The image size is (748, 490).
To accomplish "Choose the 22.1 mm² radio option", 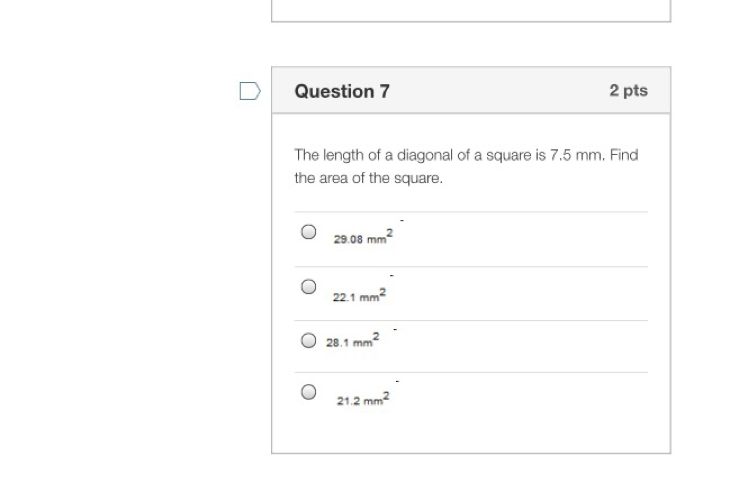I will [x=309, y=287].
